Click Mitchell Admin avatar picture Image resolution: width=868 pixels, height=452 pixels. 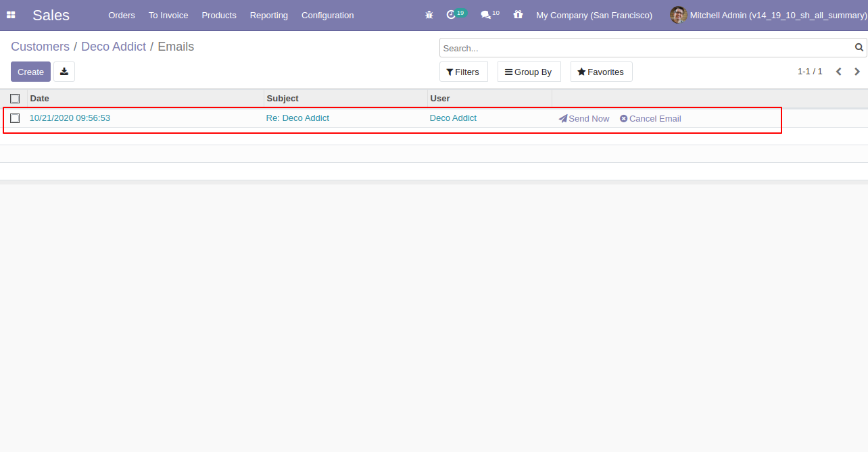(x=678, y=15)
